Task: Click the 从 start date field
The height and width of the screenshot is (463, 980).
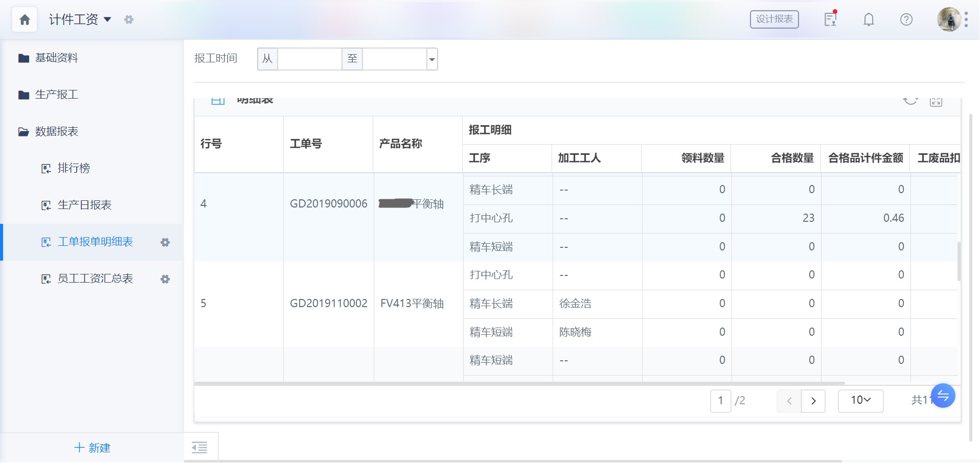Action: point(309,59)
